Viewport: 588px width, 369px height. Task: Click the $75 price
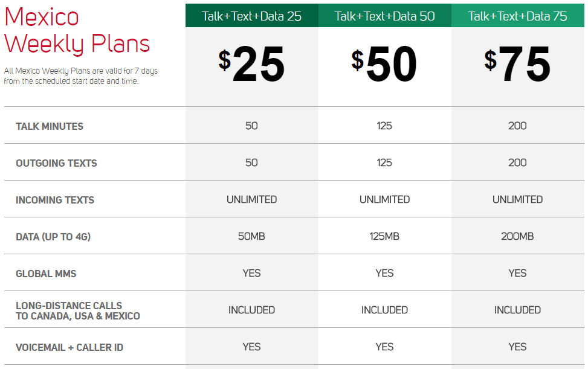tap(517, 63)
